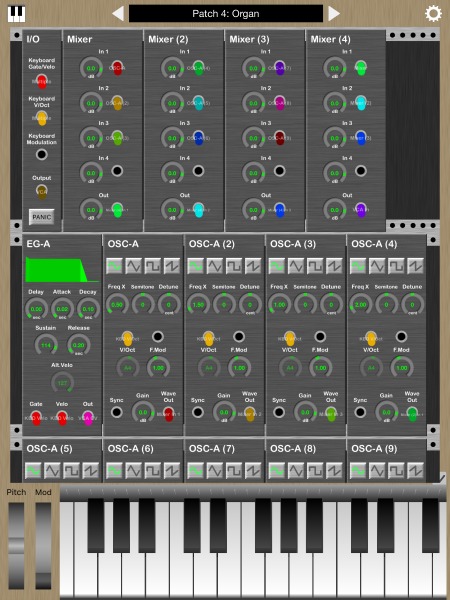Tap the yellow Keyboard V/Oct jack
450x600 pixels.
[x=42, y=118]
